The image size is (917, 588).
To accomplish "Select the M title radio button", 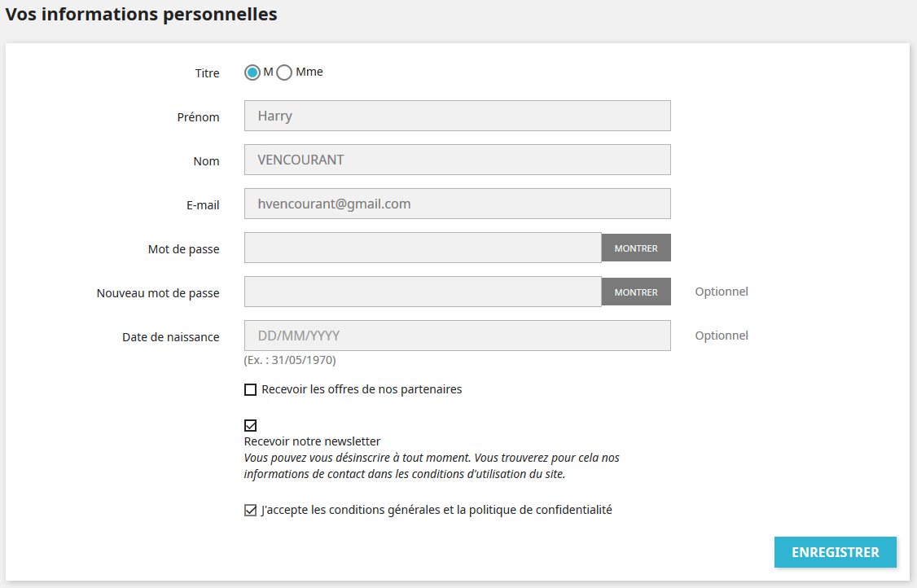I will pyautogui.click(x=252, y=72).
